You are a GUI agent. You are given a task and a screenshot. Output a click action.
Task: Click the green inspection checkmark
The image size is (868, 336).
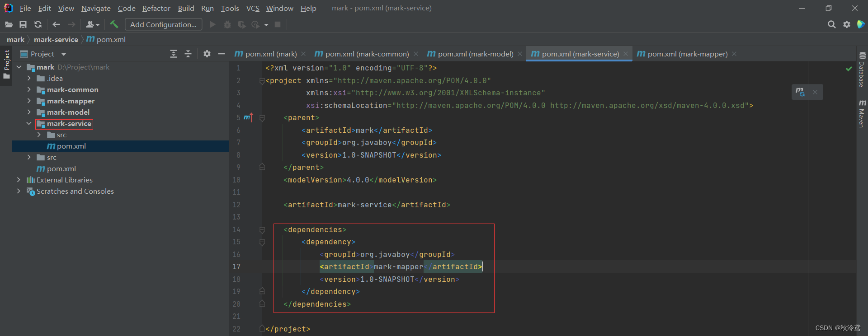pos(849,69)
